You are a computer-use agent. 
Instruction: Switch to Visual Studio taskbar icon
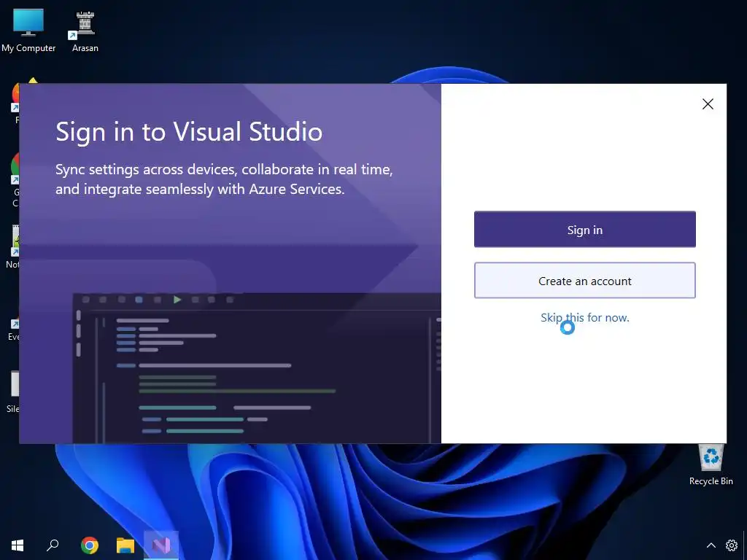point(161,545)
